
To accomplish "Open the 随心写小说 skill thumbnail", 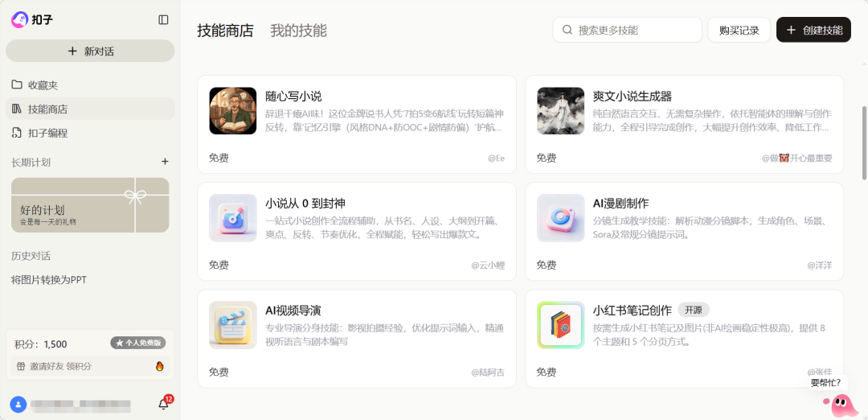I will coord(232,111).
